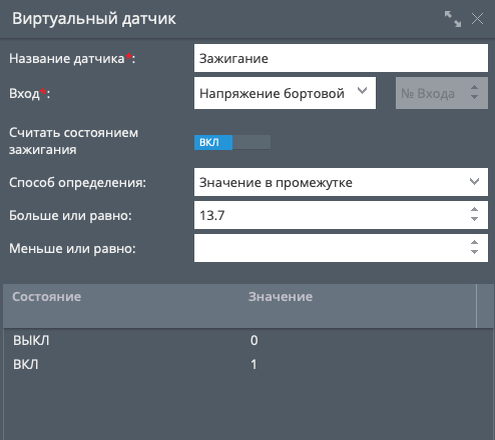Click value 0 in the ВЫКЛ row
This screenshot has height=440, width=495.
pos(254,340)
